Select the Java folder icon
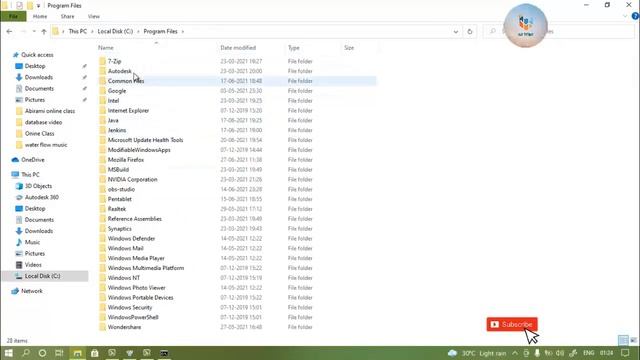The width and height of the screenshot is (640, 360). pos(102,120)
